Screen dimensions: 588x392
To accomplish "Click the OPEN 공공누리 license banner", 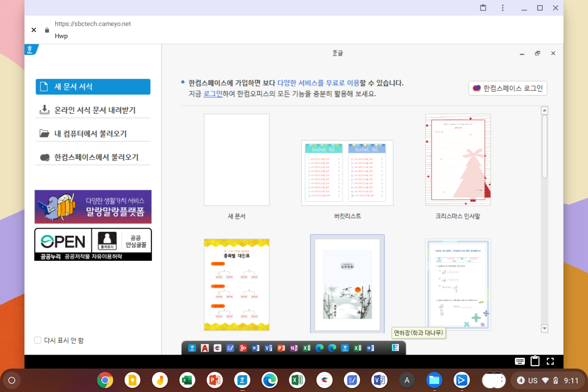I will [93, 245].
